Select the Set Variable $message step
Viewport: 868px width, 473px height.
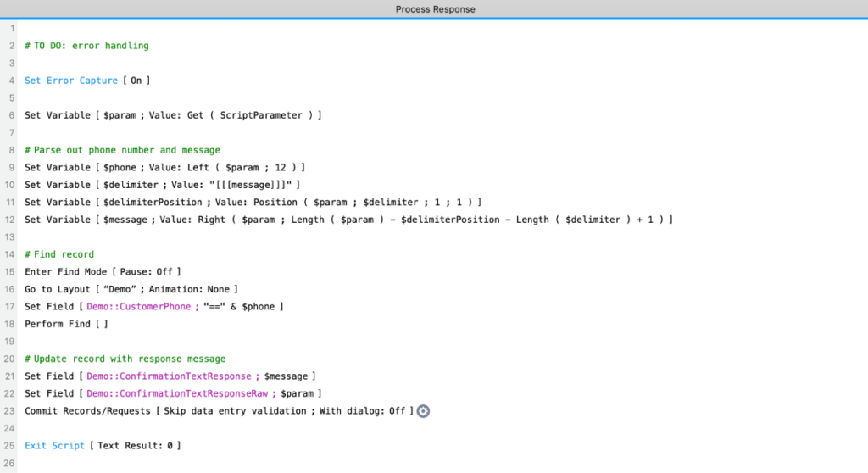coord(348,220)
